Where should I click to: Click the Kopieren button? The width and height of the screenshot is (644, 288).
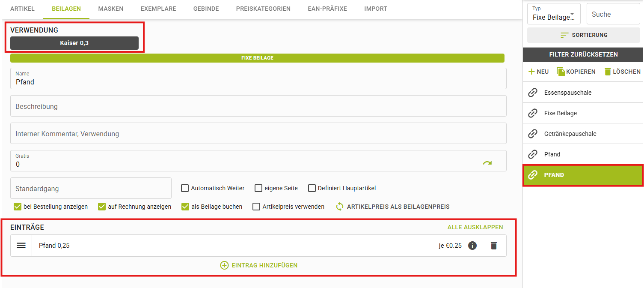(x=576, y=72)
